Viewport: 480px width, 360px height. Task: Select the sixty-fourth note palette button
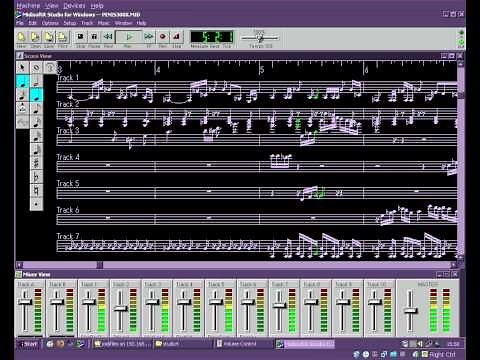point(36,150)
